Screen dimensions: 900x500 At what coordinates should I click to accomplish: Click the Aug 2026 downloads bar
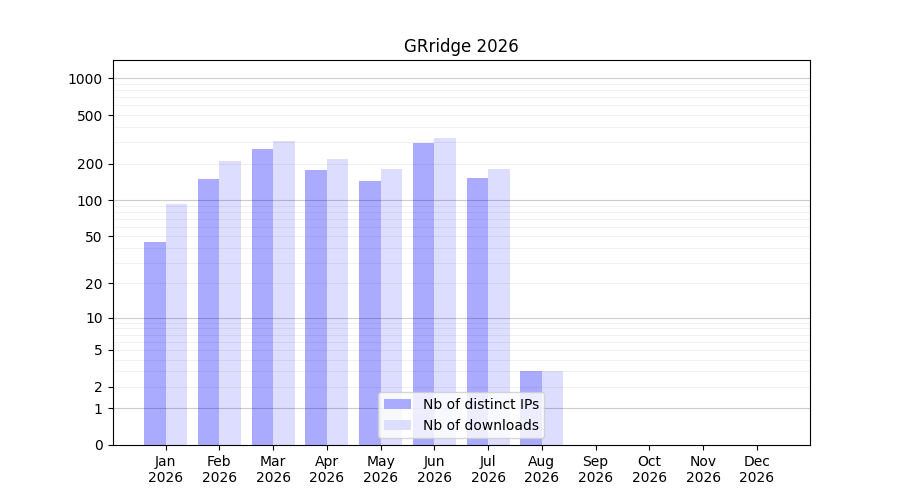click(x=552, y=408)
